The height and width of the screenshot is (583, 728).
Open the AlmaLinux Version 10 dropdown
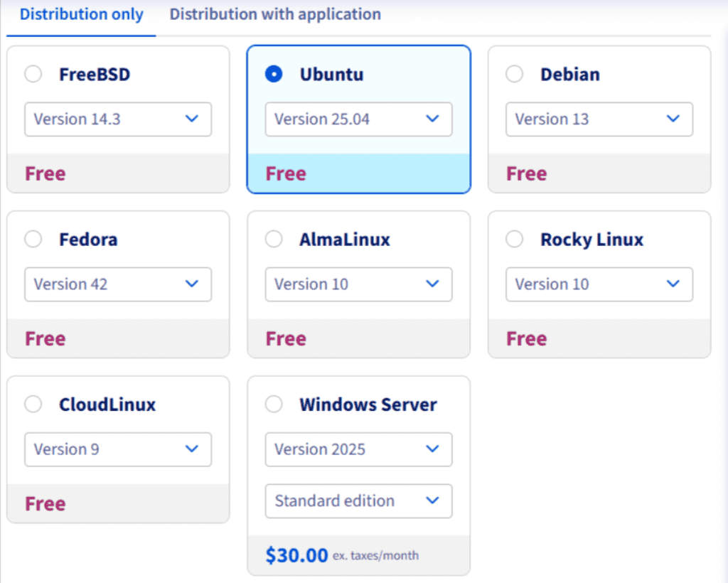(x=358, y=284)
